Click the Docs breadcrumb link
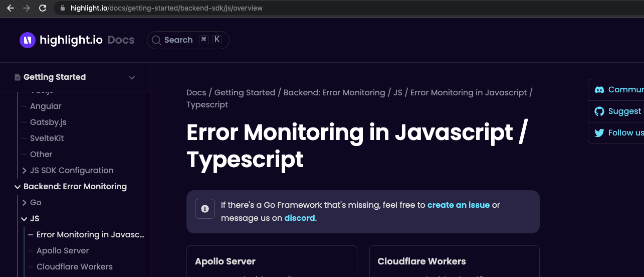Viewport: 644px width, 277px height. (196, 93)
